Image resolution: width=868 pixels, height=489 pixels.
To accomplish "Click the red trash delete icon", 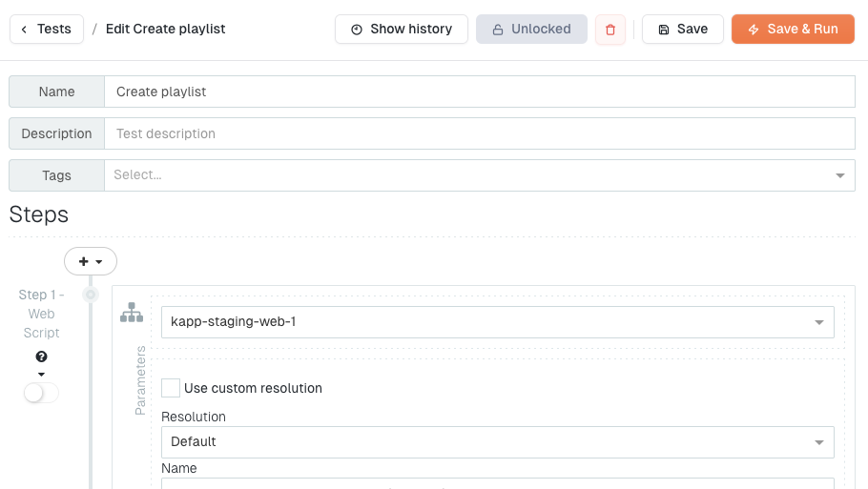I will tap(610, 30).
